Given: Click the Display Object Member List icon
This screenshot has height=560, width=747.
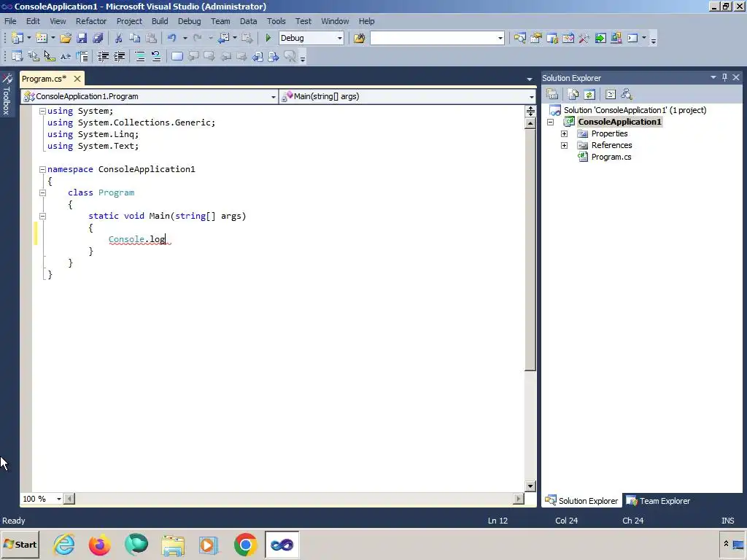Looking at the screenshot, I should coord(18,57).
